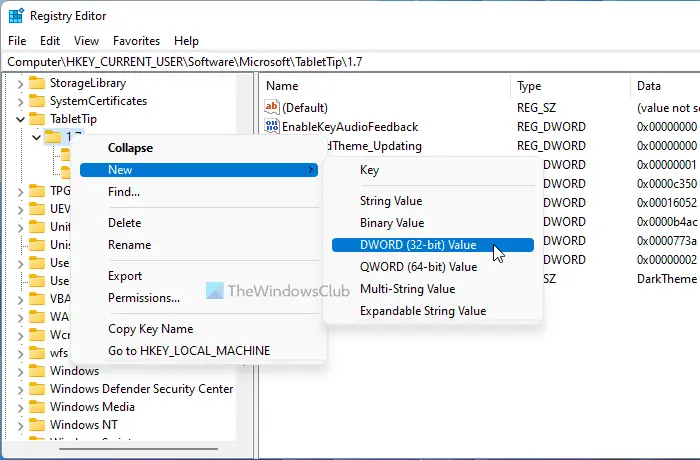Select the StorageLibrary tree label
Image resolution: width=700 pixels, height=460 pixels.
click(88, 83)
